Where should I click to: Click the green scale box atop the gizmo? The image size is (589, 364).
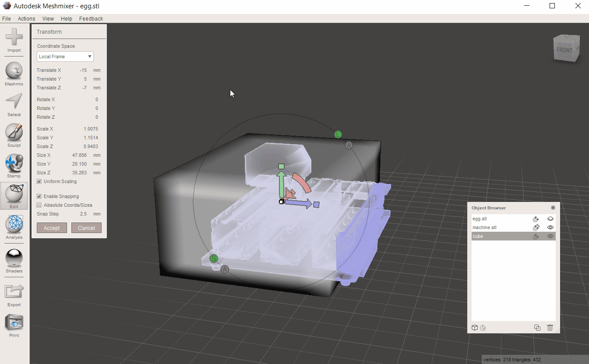pyautogui.click(x=282, y=166)
